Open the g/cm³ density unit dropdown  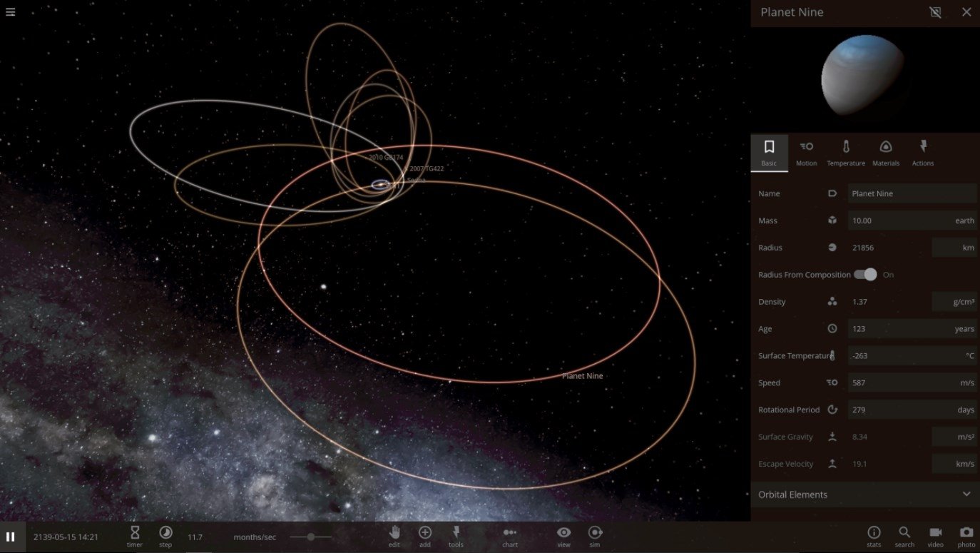(x=954, y=302)
